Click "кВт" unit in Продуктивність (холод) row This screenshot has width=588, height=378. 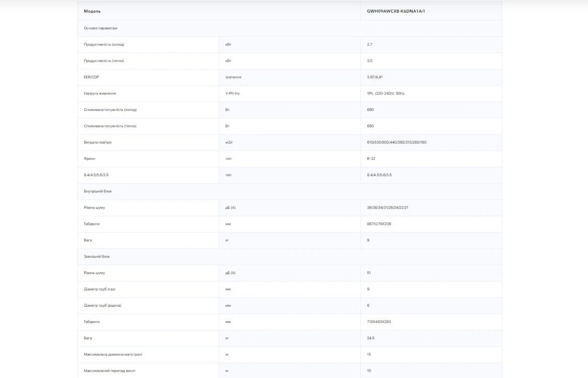click(x=229, y=44)
